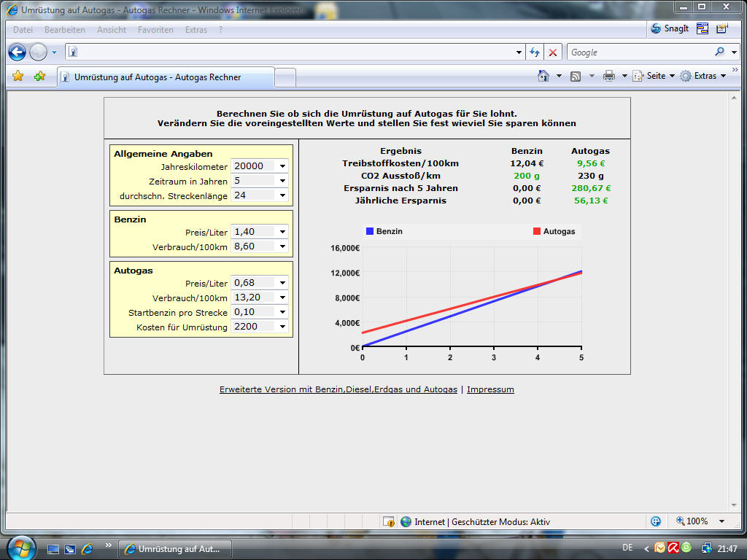747x560 pixels.
Task: Click the Stop loading red X icon
Action: coord(553,52)
